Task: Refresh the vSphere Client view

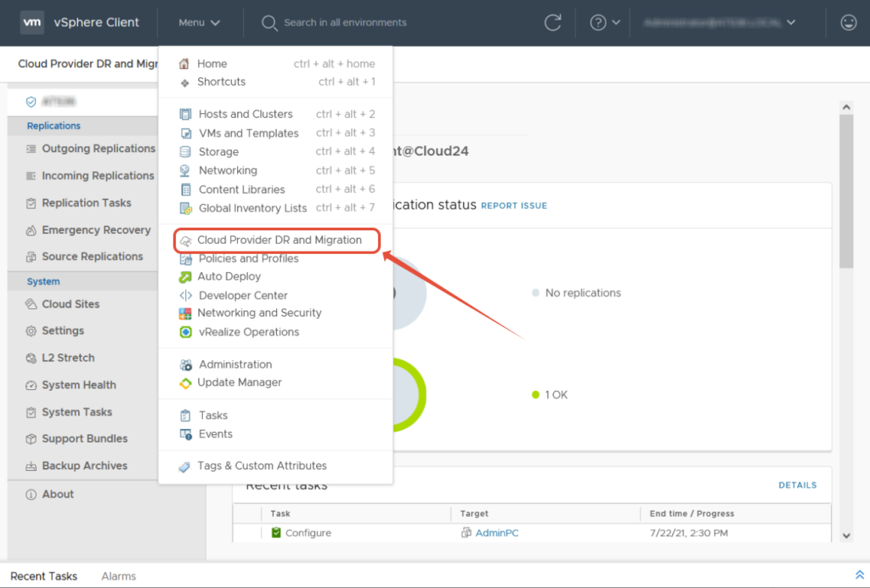Action: [x=552, y=23]
